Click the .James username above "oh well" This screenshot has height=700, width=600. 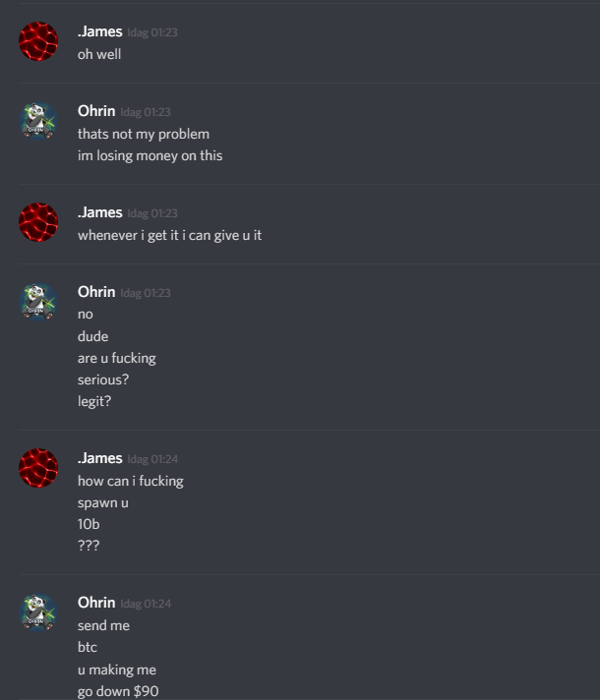coord(100,31)
